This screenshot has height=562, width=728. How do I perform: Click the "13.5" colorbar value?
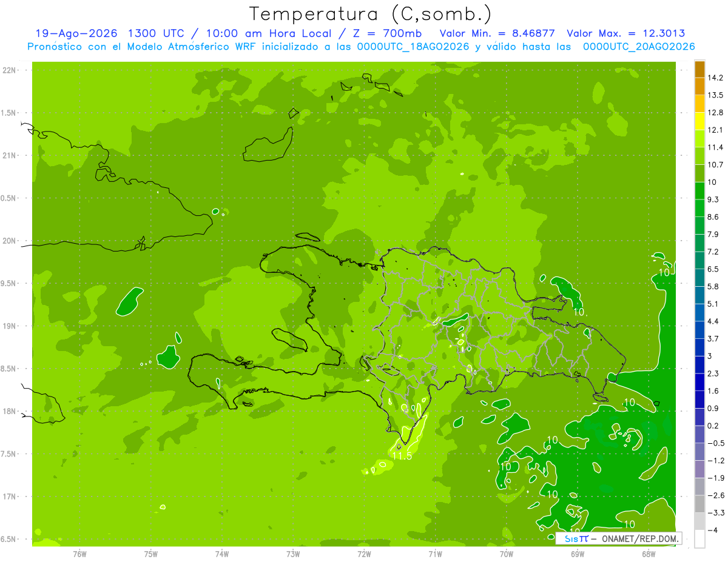tap(716, 95)
